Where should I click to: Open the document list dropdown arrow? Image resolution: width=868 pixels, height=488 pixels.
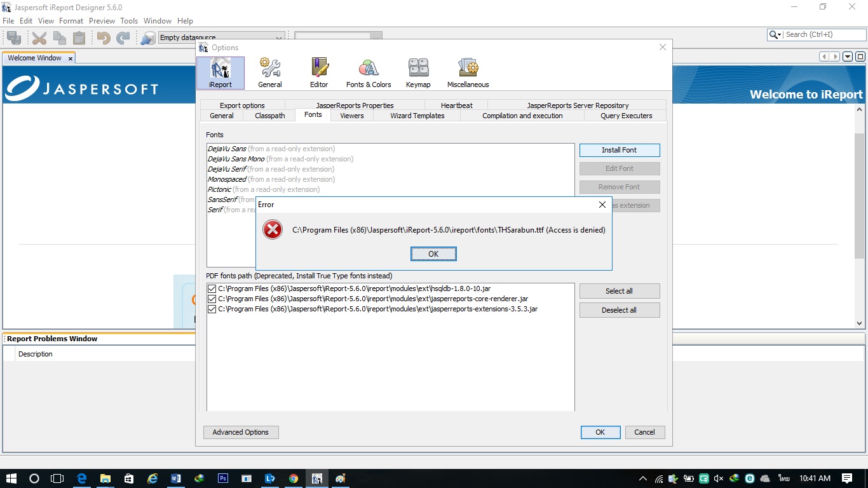(848, 57)
